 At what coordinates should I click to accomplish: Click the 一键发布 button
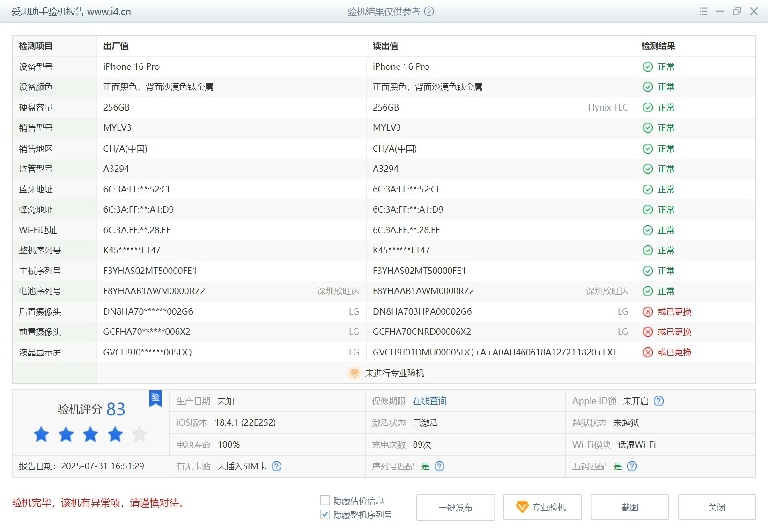[x=455, y=508]
